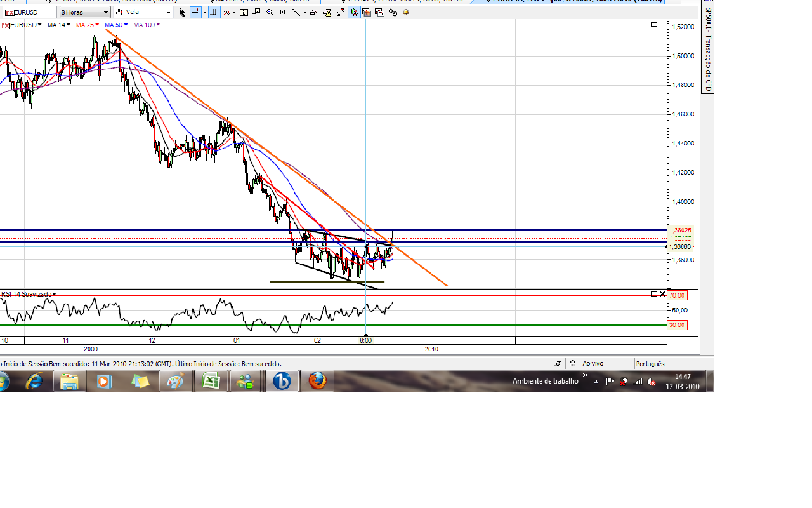Select the arrow pointer tool
The height and width of the screenshot is (508, 812).
click(182, 12)
